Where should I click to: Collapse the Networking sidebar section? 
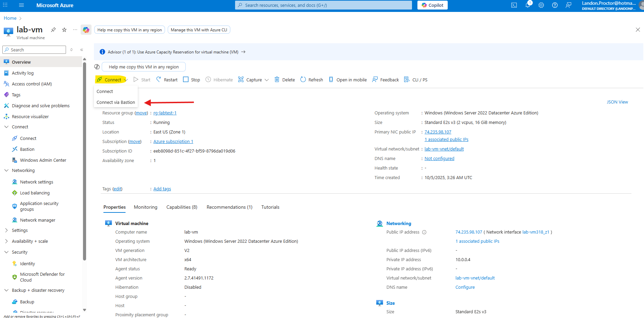point(6,170)
